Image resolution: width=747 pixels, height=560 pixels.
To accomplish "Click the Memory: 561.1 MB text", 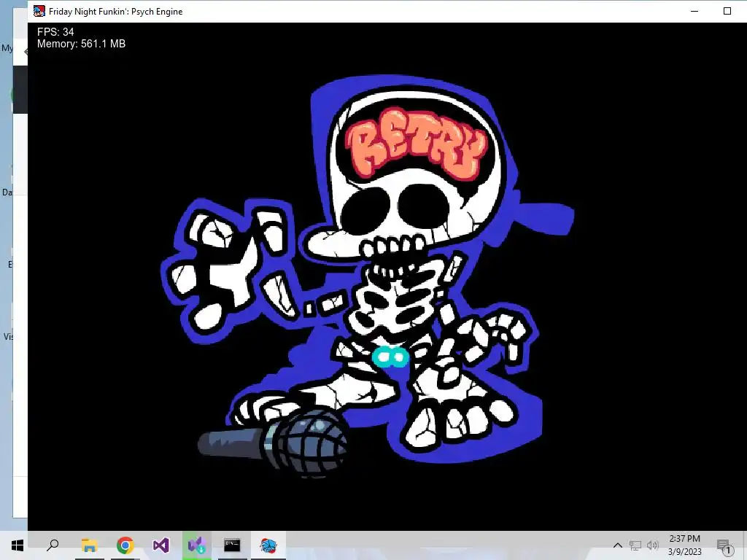I will coord(82,44).
